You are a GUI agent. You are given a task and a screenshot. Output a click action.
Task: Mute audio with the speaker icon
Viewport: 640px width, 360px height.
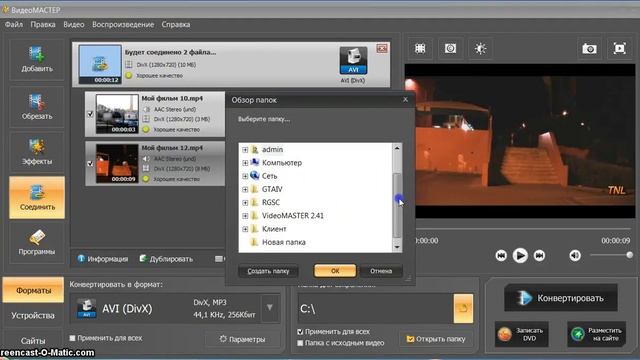575,256
